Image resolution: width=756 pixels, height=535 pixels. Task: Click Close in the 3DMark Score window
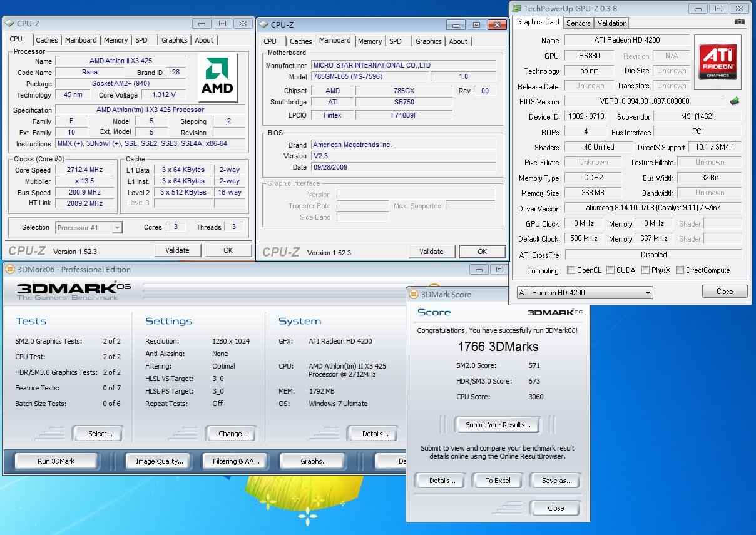point(556,508)
